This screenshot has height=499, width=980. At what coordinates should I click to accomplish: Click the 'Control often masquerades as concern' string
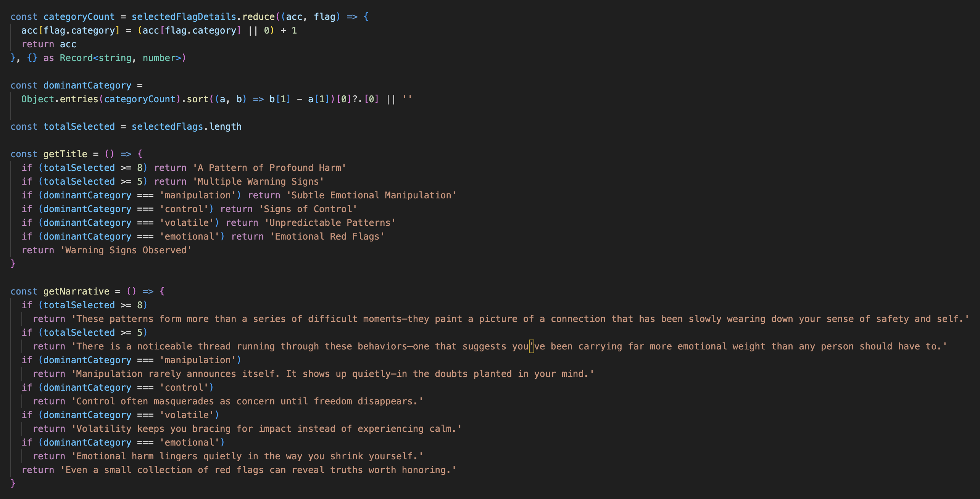[x=247, y=401]
